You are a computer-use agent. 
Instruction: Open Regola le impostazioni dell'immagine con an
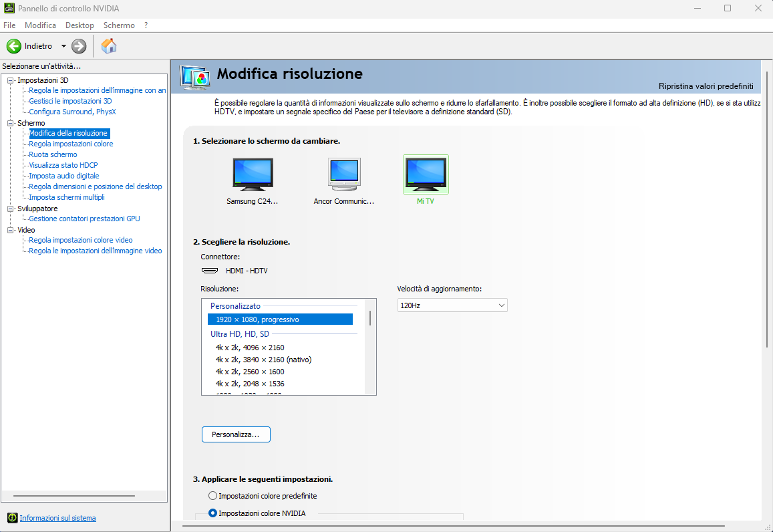(98, 90)
